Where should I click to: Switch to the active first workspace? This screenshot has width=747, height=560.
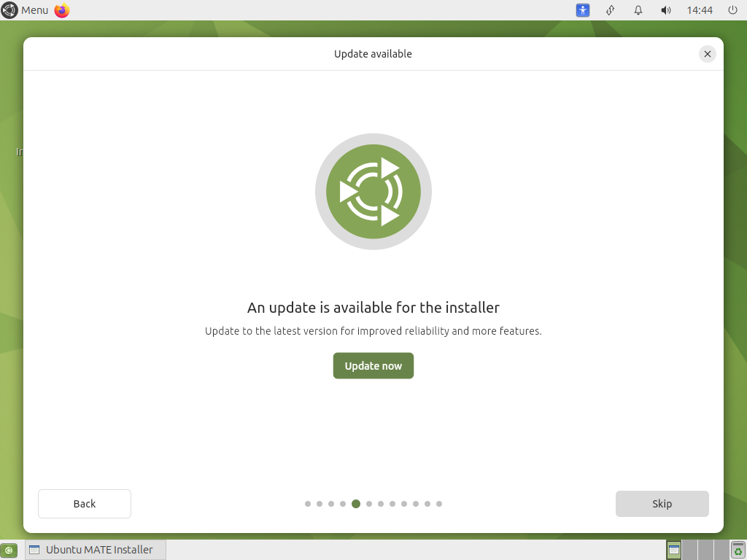point(673,550)
